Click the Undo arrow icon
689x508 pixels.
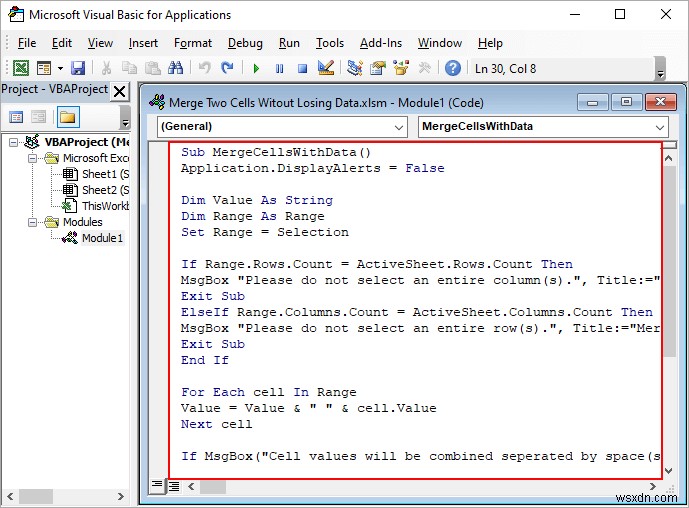click(204, 68)
